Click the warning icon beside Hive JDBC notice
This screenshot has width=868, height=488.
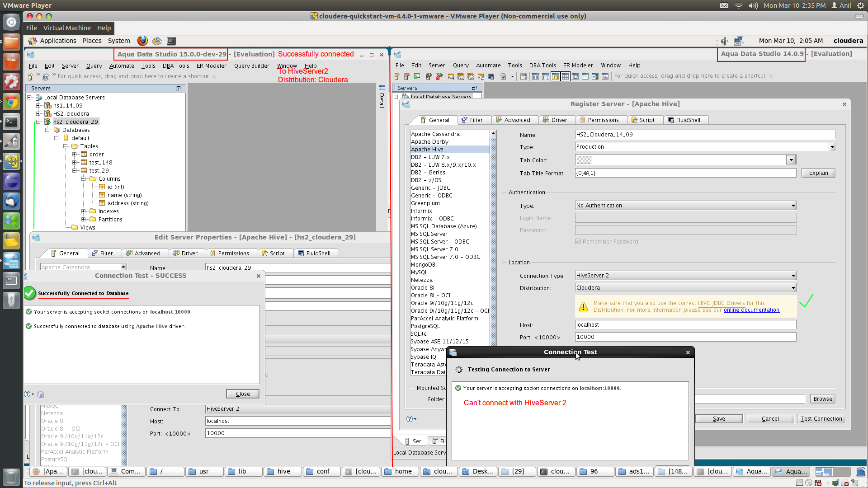[x=583, y=307]
